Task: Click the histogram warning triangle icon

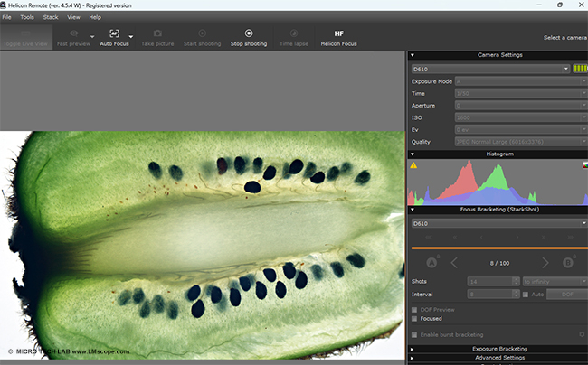Action: (413, 165)
